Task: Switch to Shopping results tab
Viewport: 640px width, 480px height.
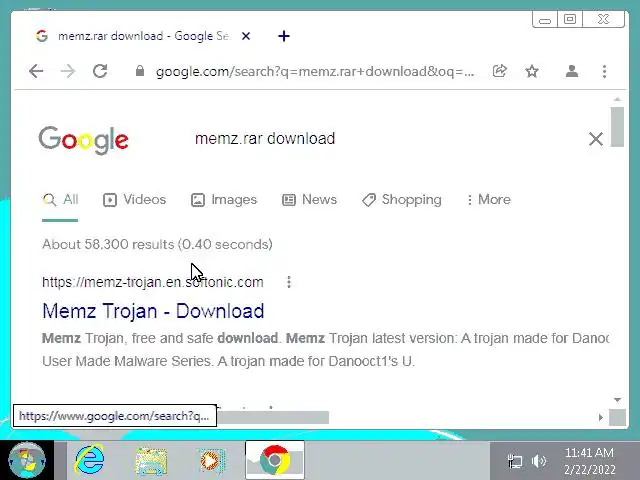Action: point(402,200)
